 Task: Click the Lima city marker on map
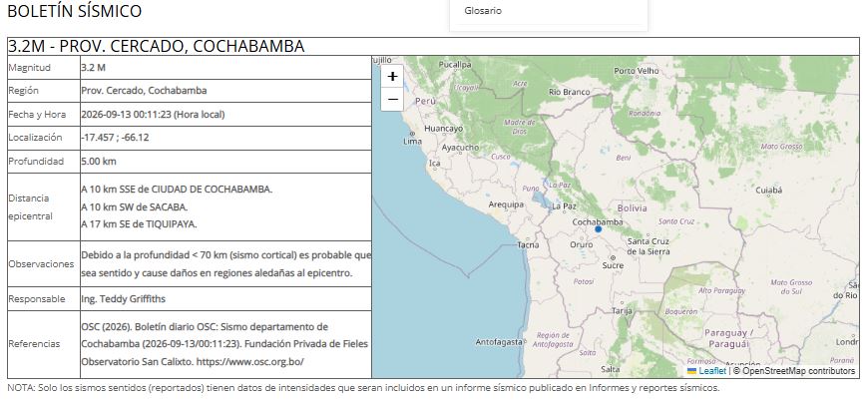(x=412, y=134)
